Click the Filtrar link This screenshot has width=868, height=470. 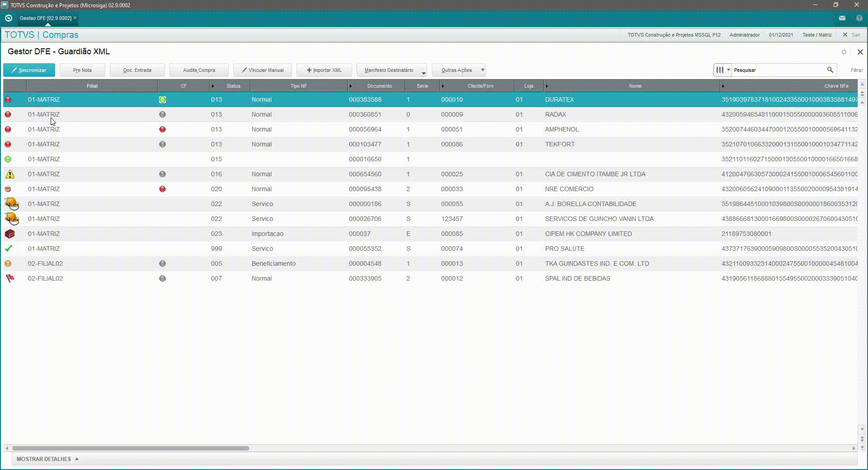(x=856, y=70)
